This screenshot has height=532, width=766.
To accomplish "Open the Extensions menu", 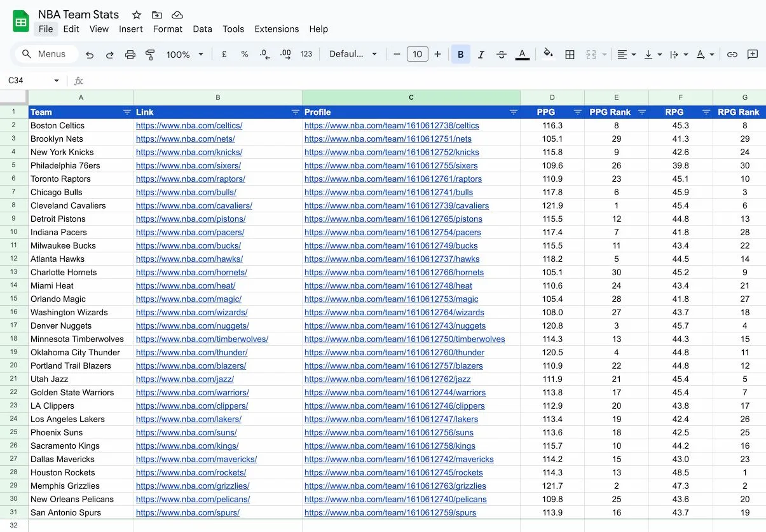I will click(x=277, y=29).
